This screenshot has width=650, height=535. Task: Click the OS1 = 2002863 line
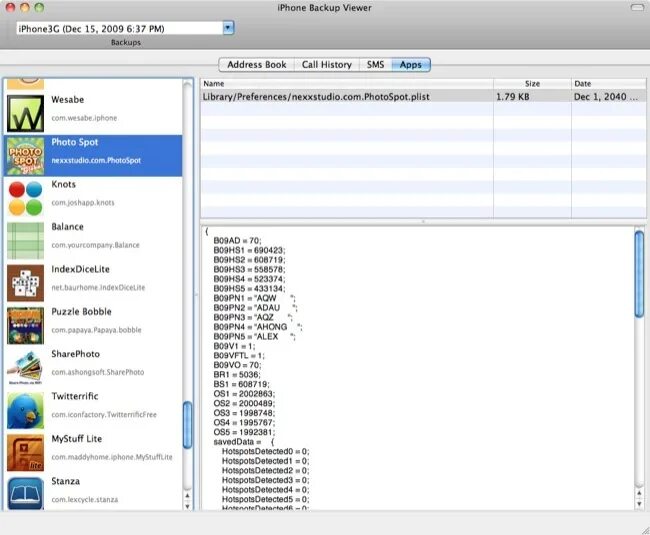(x=244, y=394)
